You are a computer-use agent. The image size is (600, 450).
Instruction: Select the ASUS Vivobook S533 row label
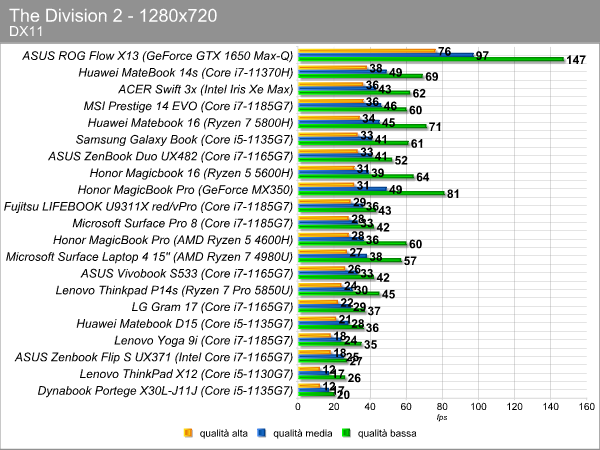pyautogui.click(x=187, y=274)
